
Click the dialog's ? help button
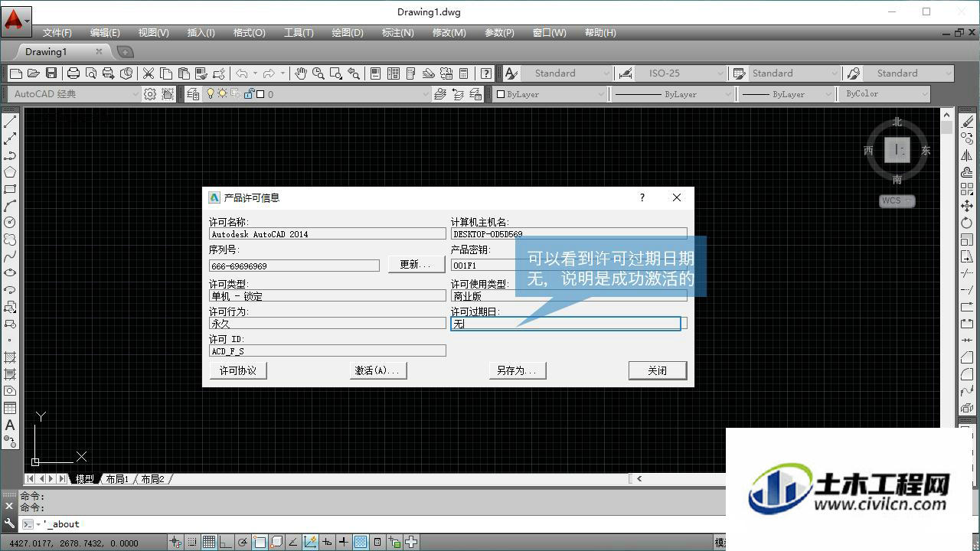[x=642, y=197]
